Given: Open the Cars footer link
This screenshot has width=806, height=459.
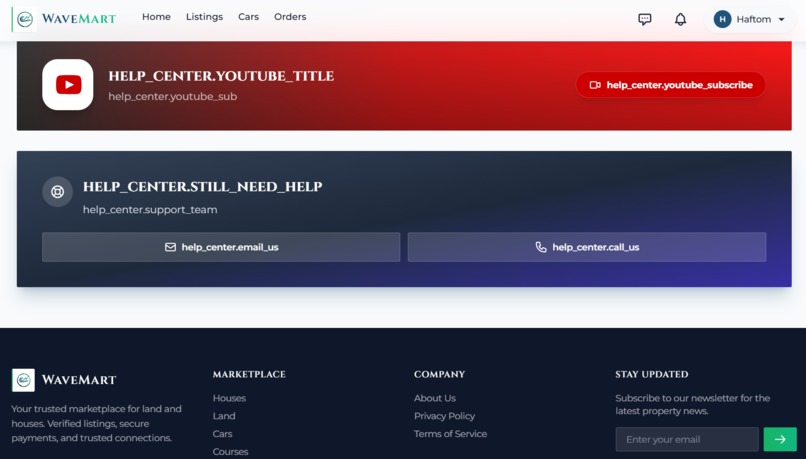Looking at the screenshot, I should point(223,434).
